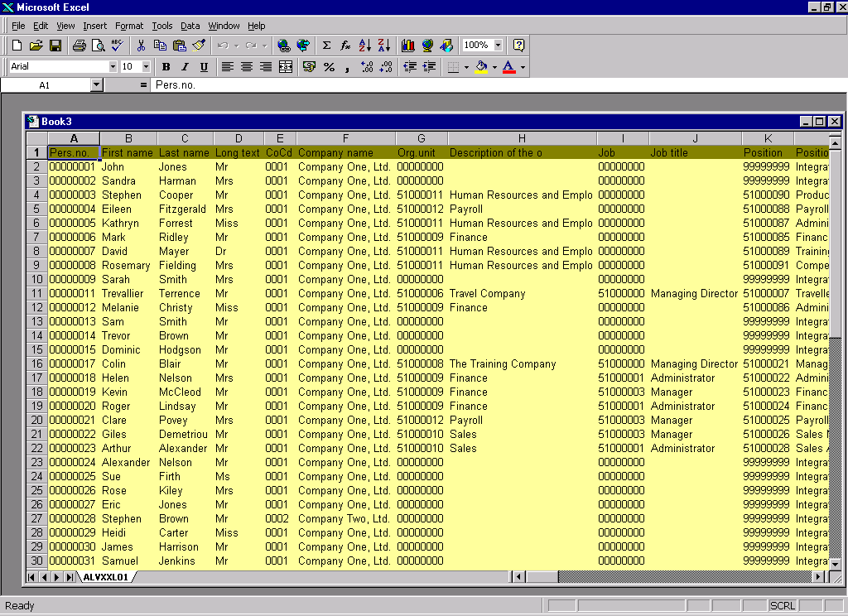This screenshot has height=616, width=848.
Task: Click the Open file folder icon
Action: click(x=36, y=46)
